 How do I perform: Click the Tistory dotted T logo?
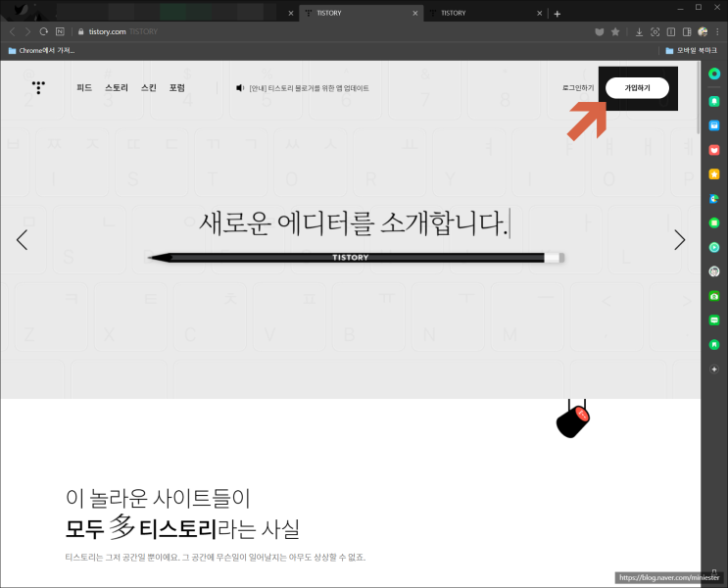coord(38,87)
